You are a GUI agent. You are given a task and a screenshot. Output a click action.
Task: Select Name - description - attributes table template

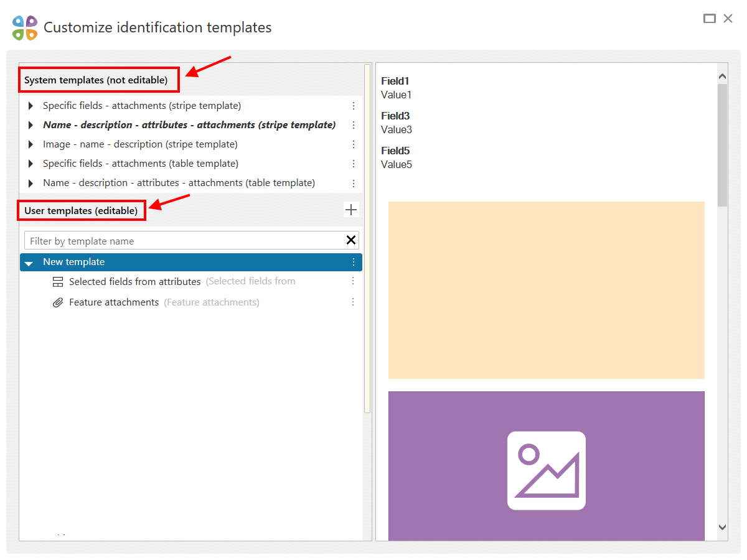179,183
